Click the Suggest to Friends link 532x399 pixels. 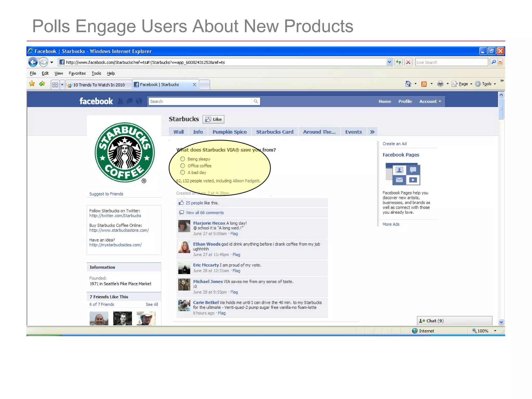[x=106, y=194]
